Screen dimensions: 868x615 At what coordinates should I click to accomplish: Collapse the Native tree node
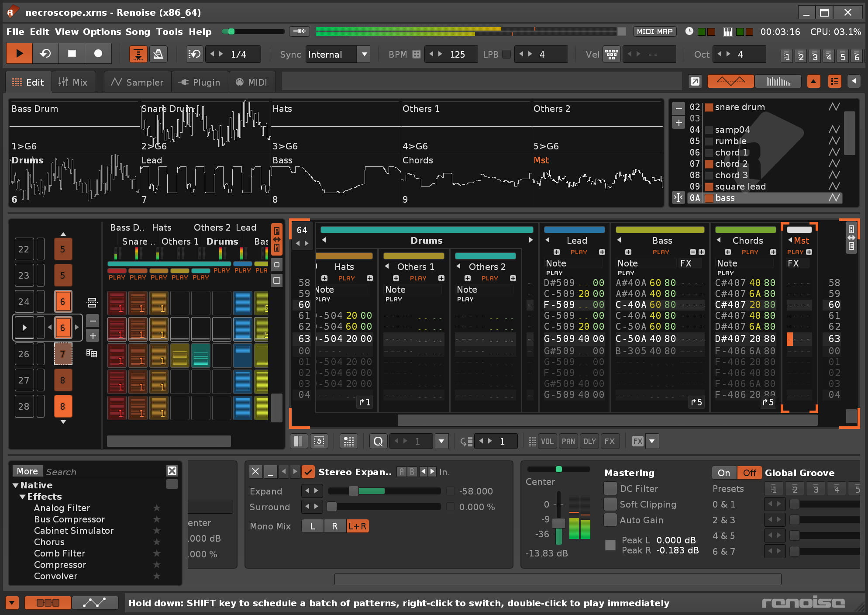[16, 485]
